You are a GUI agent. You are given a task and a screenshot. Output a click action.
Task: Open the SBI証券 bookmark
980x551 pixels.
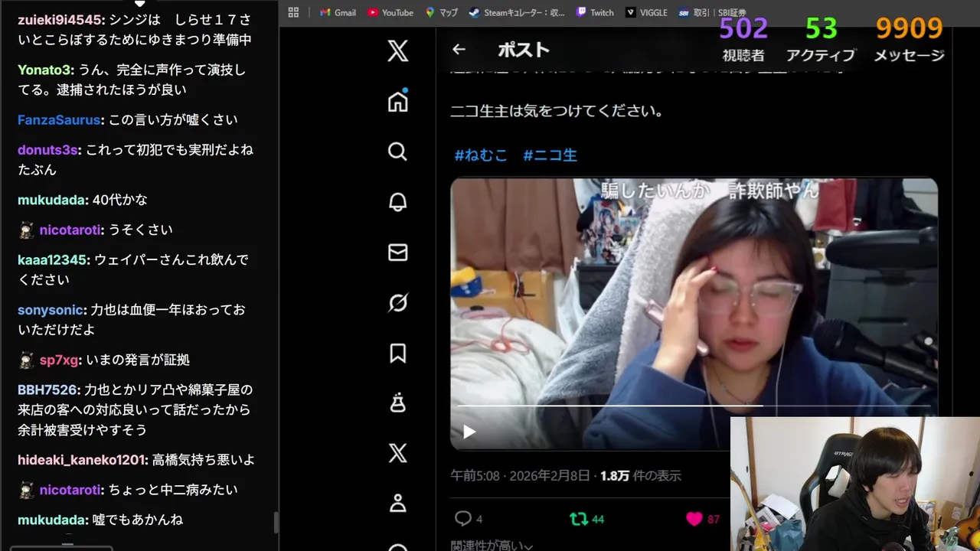pyautogui.click(x=712, y=12)
